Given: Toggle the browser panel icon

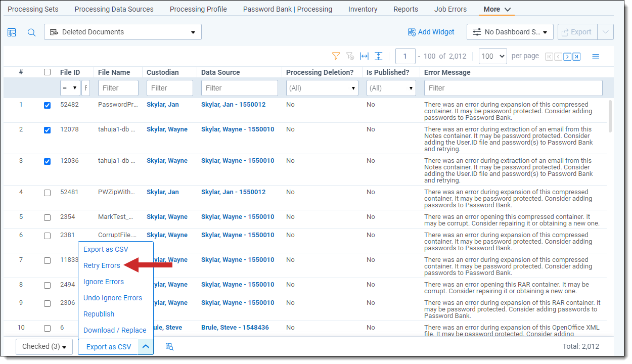Looking at the screenshot, I should 12,32.
